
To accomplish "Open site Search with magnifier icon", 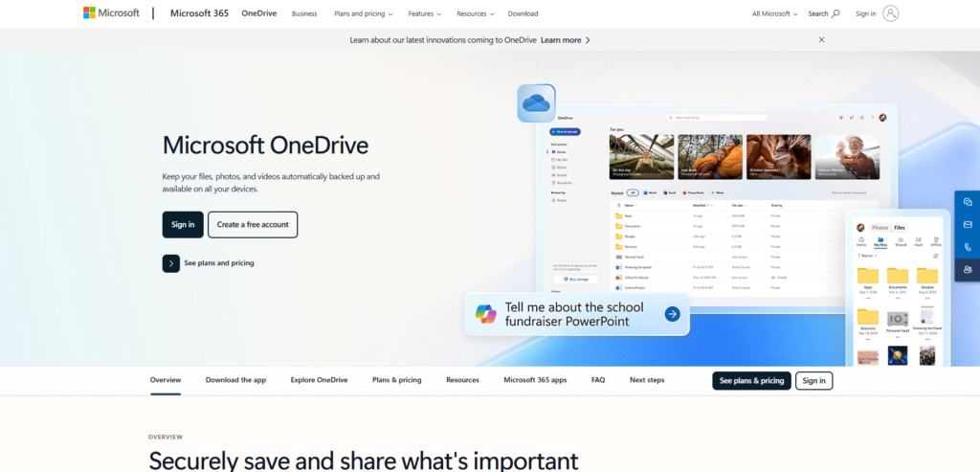I will coord(824,13).
